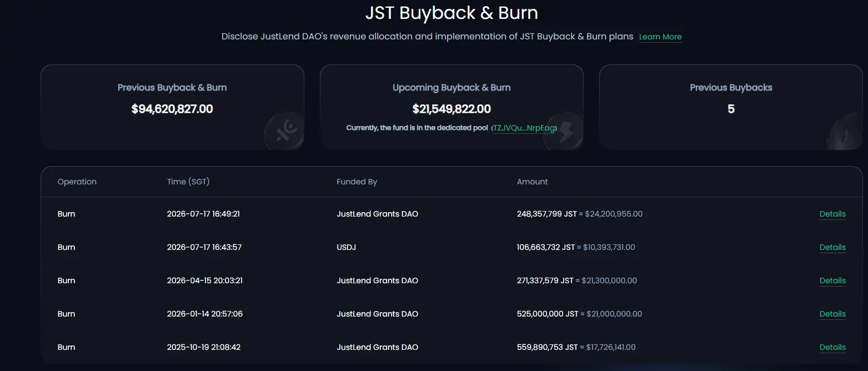Select the Amount column header

pyautogui.click(x=533, y=182)
